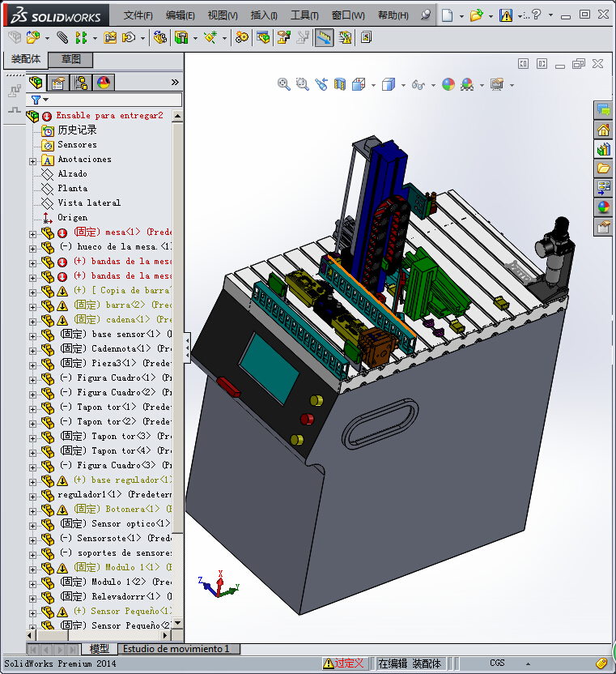The width and height of the screenshot is (616, 674).
Task: Switch to the 草图 tab
Action: tap(70, 59)
